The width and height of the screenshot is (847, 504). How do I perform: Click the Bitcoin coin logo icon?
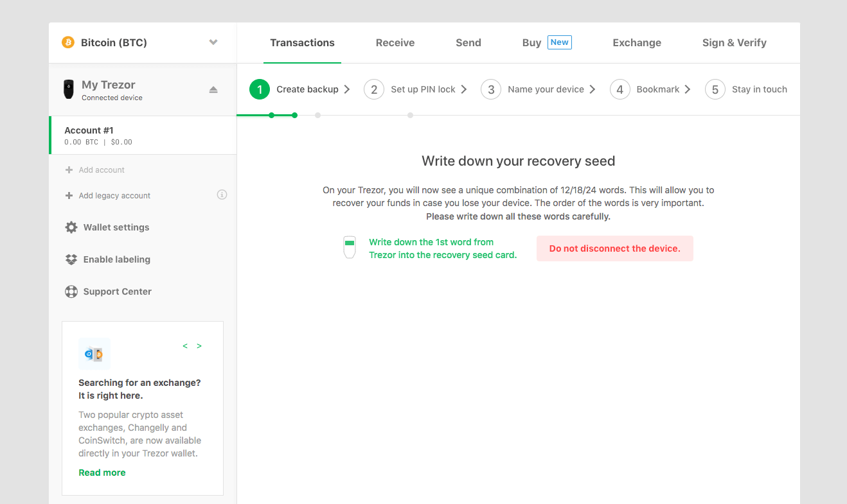click(68, 42)
